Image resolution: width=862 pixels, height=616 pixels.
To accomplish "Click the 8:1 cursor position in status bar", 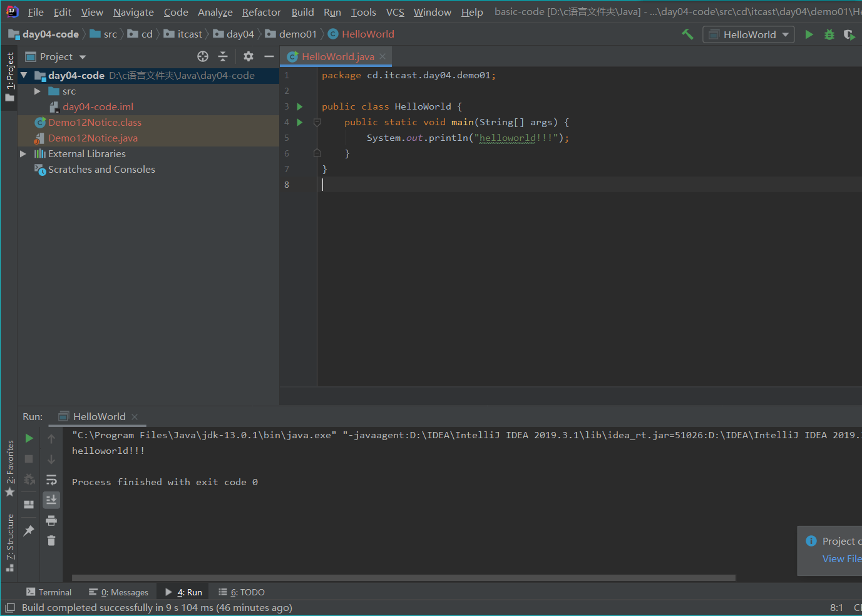I will click(836, 608).
